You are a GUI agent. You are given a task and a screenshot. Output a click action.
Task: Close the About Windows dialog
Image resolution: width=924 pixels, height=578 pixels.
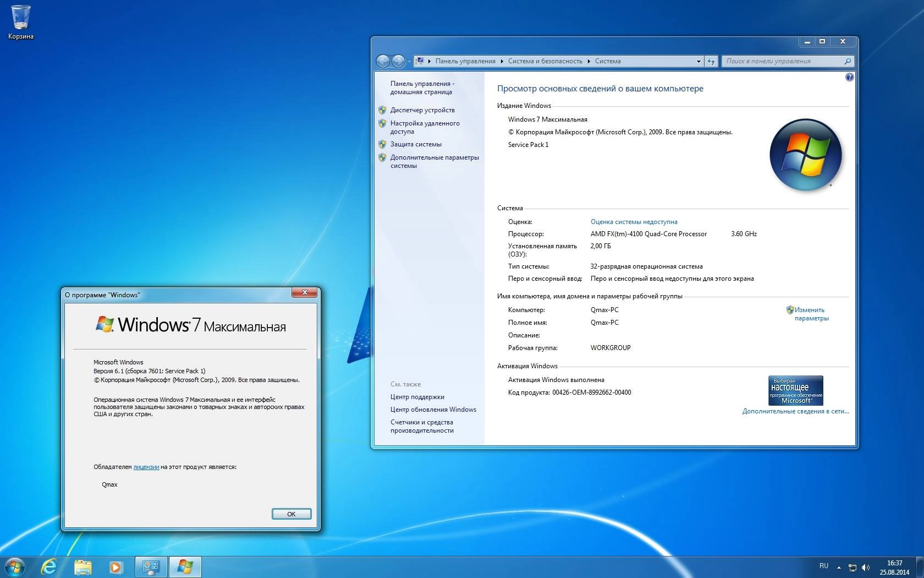point(304,292)
